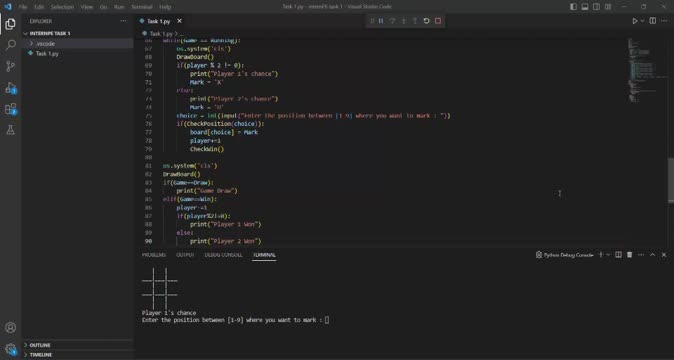Viewport: 674px width, 360px height.
Task: Delete the terminal with the trash icon
Action: tap(629, 255)
